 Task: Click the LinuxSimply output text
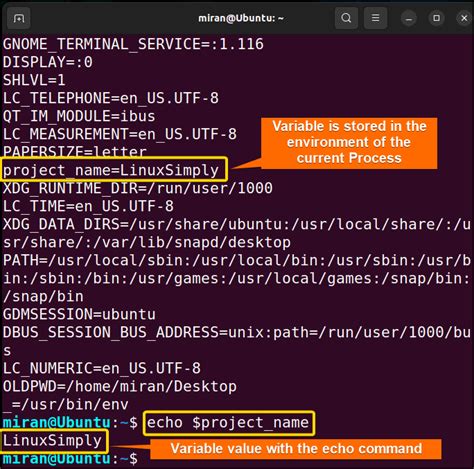tap(52, 441)
